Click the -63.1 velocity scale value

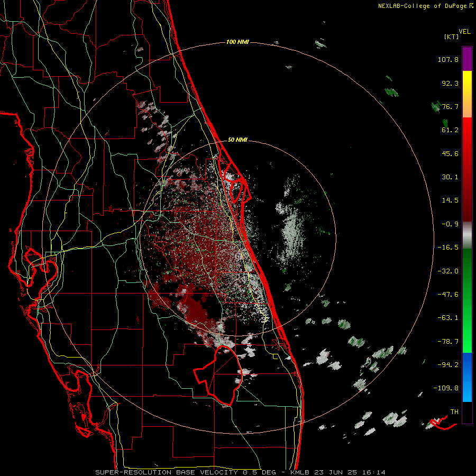point(448,318)
